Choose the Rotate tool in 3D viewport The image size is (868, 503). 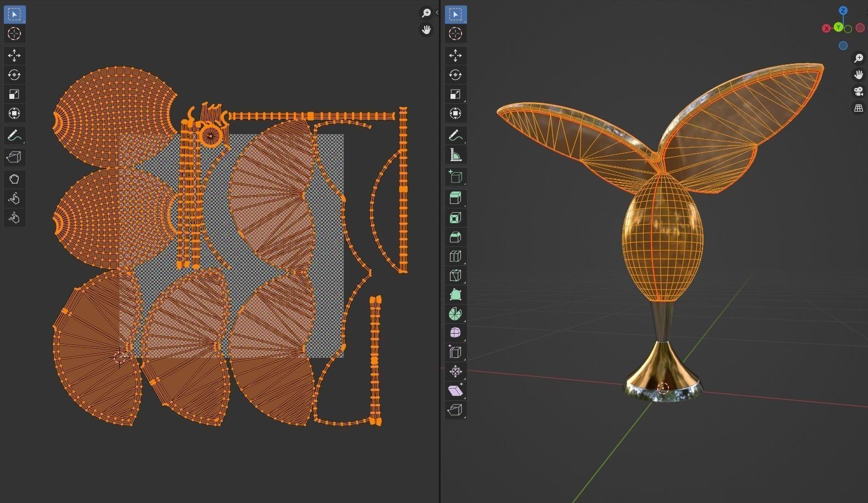[455, 75]
